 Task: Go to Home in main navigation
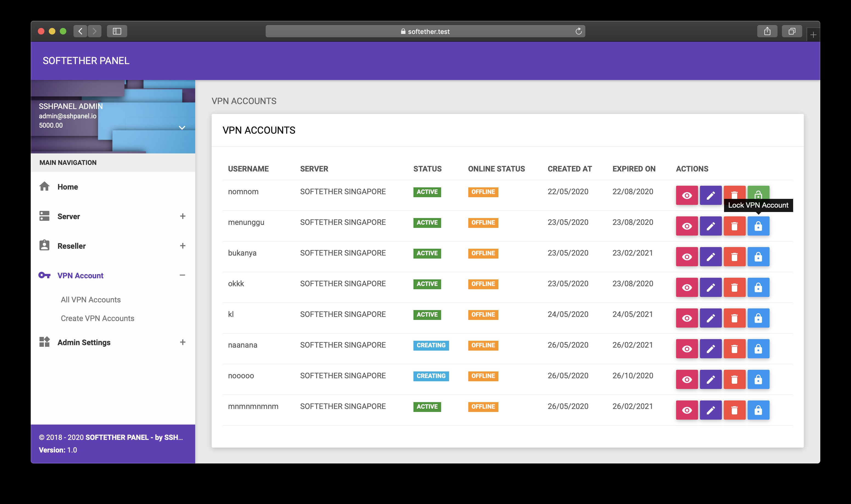[68, 187]
